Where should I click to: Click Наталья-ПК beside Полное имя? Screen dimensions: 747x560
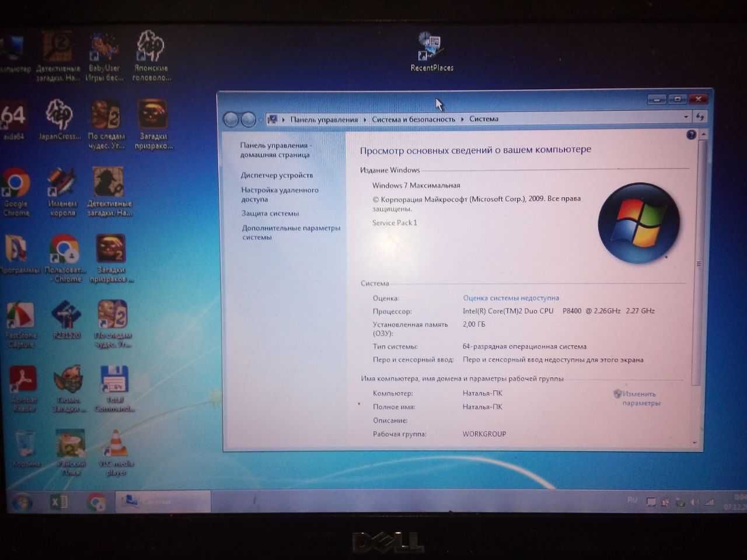(x=482, y=407)
